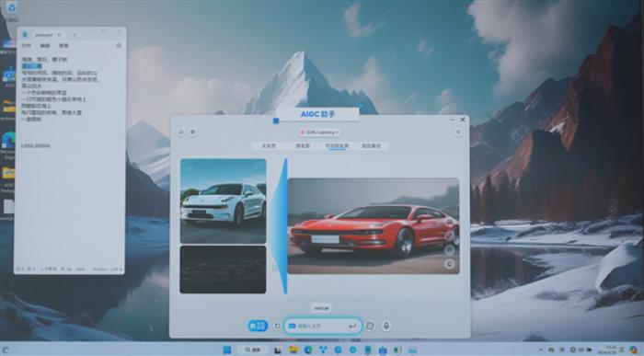Viewport: 644px width, 356px height.
Task: Open the Windows Start button
Action: 226,350
